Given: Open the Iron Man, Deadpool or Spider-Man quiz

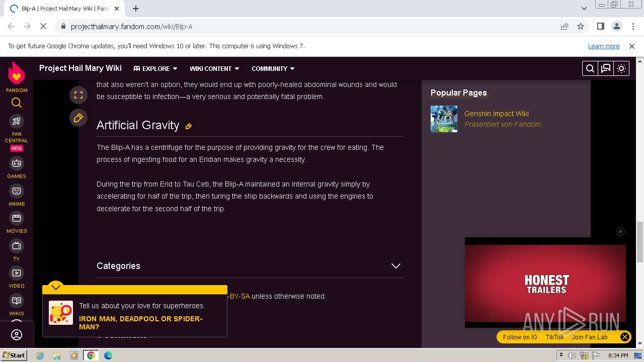Looking at the screenshot, I should [141, 323].
